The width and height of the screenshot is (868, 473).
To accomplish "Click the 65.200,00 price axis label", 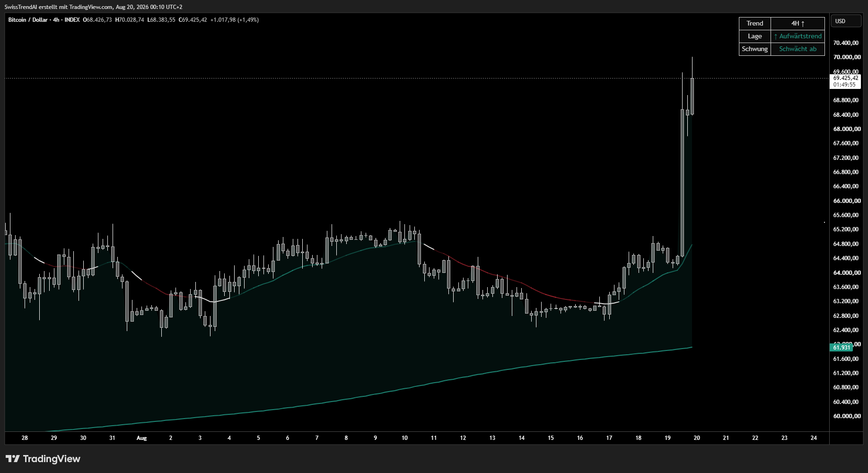I will click(x=847, y=229).
